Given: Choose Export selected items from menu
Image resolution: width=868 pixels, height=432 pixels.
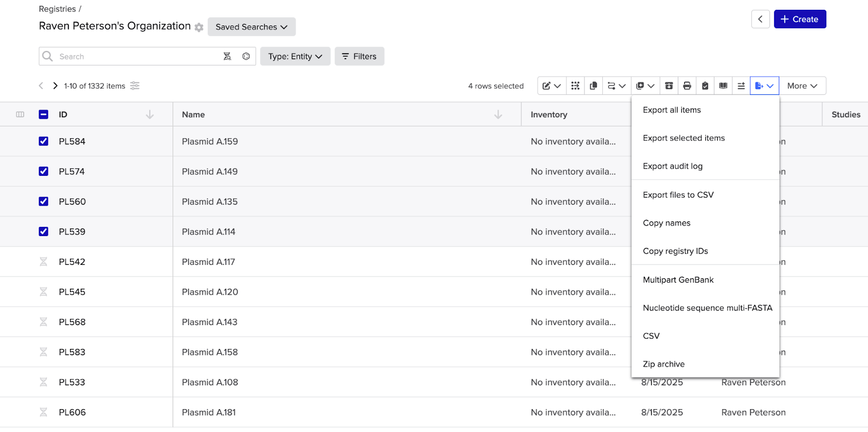Looking at the screenshot, I should point(684,138).
